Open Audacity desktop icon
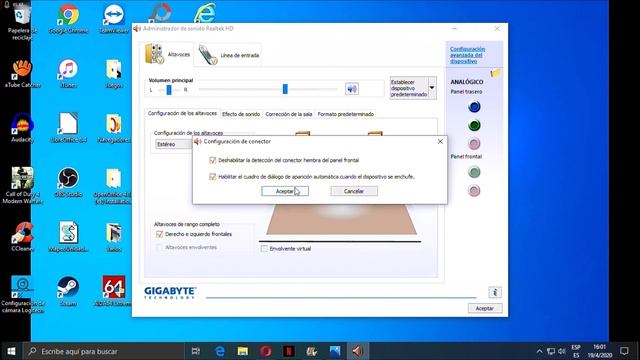The width and height of the screenshot is (640, 360). [x=22, y=128]
